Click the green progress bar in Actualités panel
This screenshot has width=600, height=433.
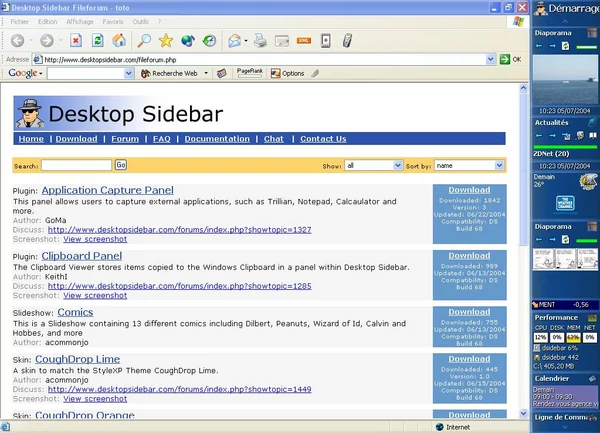point(565,147)
